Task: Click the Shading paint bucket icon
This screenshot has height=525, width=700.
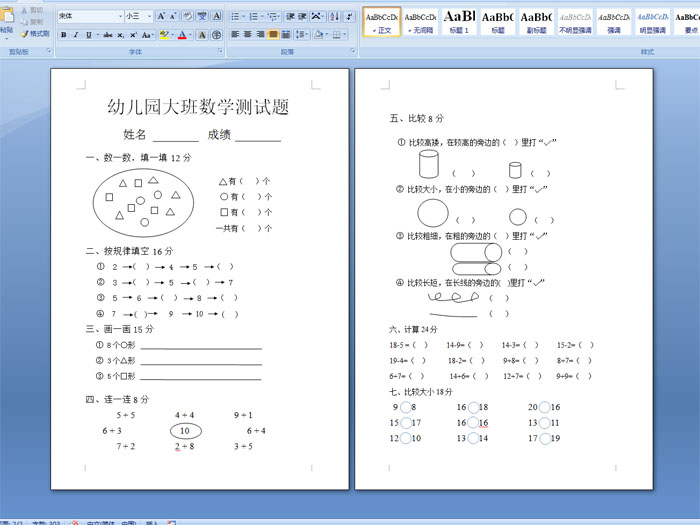Action: [320, 34]
